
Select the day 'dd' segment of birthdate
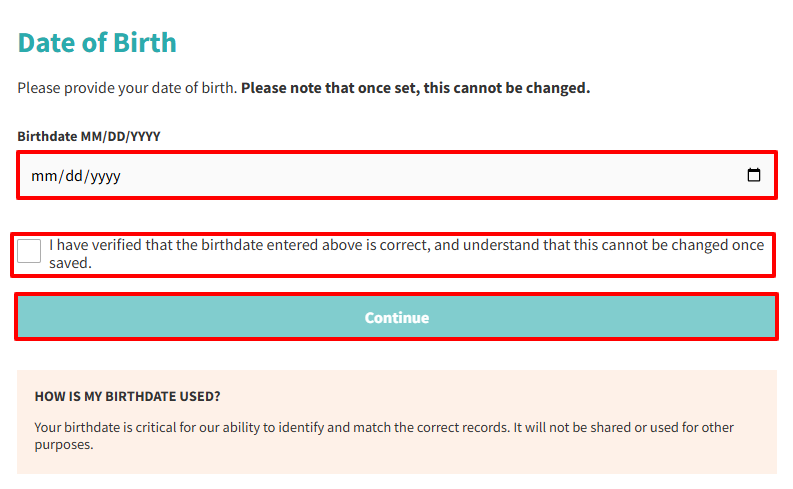tap(73, 176)
